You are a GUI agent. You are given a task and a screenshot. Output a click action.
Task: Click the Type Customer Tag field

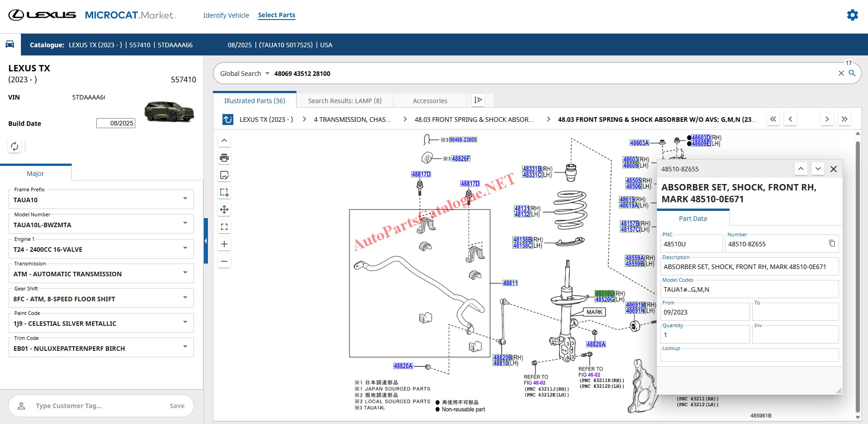91,406
